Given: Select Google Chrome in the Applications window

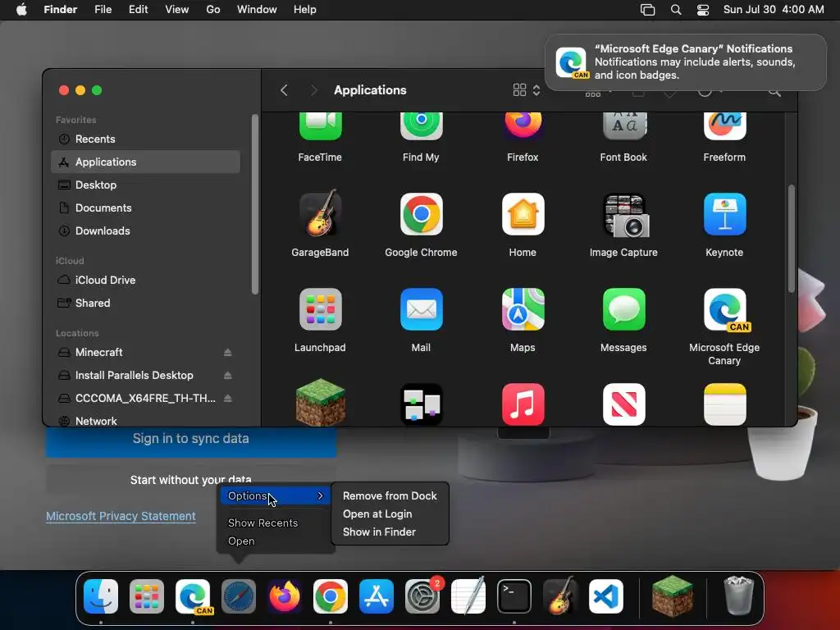Looking at the screenshot, I should click(421, 214).
